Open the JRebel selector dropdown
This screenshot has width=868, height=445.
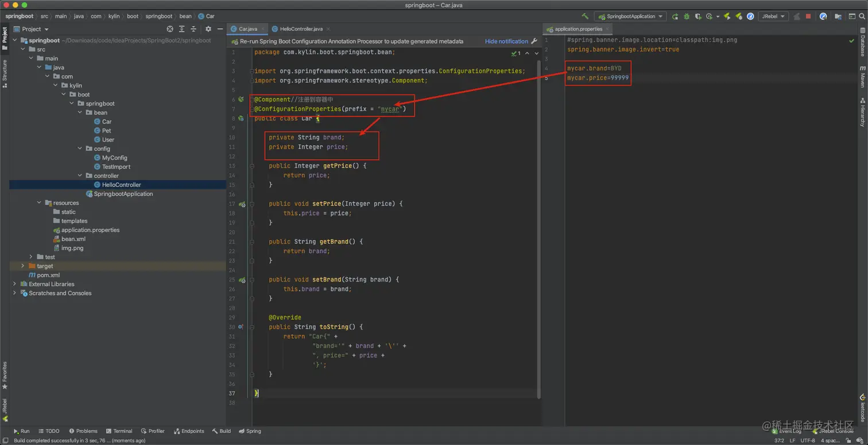[773, 17]
